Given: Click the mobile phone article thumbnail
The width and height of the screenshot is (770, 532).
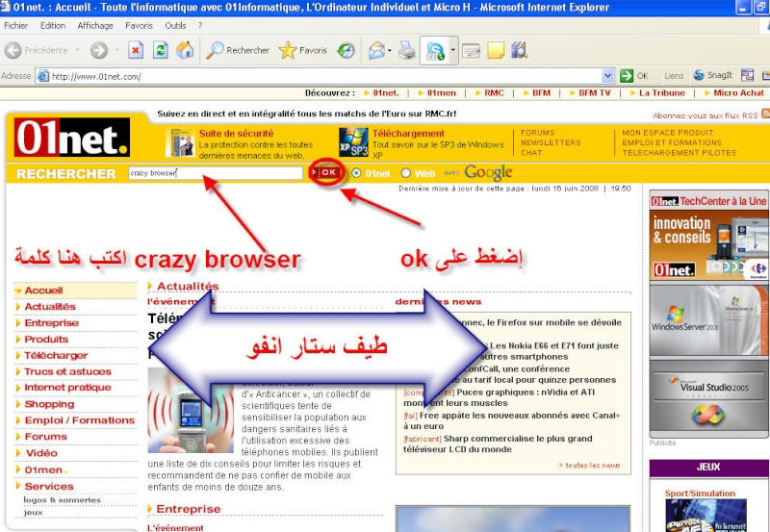Looking at the screenshot, I should point(191,410).
